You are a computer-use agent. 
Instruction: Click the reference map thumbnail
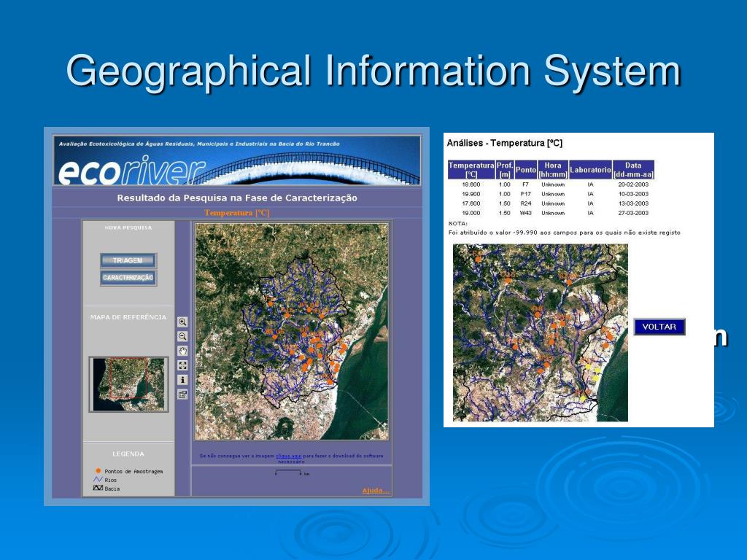click(x=128, y=384)
